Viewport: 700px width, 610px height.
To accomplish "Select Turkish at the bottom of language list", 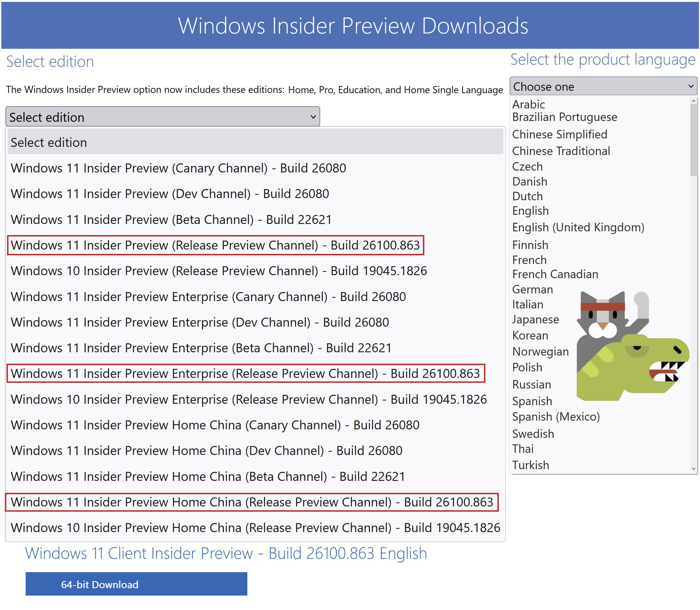I will 530,465.
